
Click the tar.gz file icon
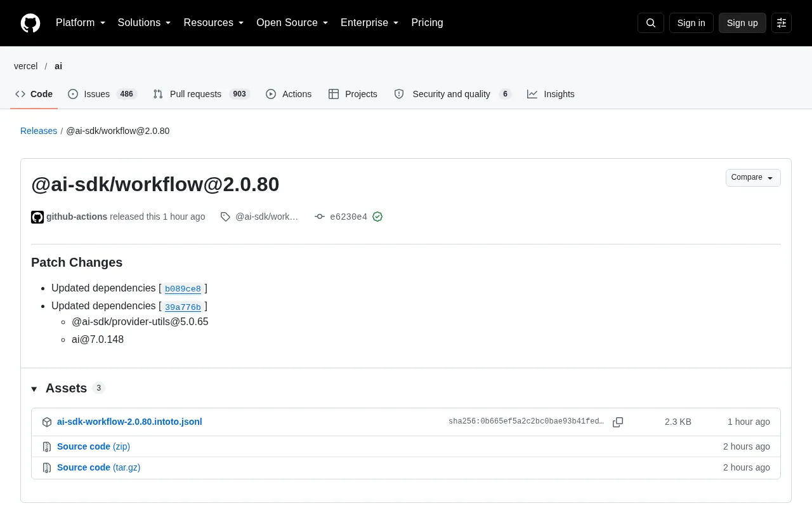coord(47,468)
